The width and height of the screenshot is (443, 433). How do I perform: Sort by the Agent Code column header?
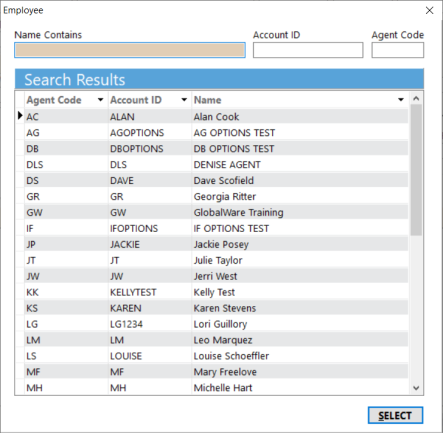54,100
